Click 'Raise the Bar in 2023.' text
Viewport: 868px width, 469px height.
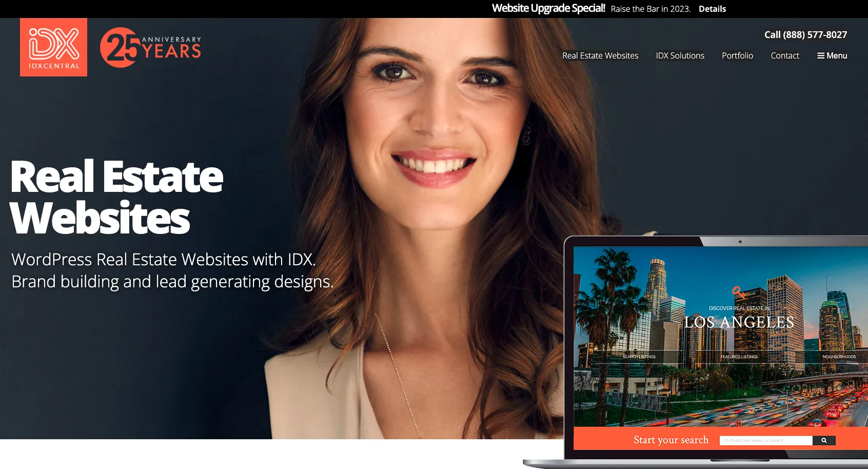(650, 9)
